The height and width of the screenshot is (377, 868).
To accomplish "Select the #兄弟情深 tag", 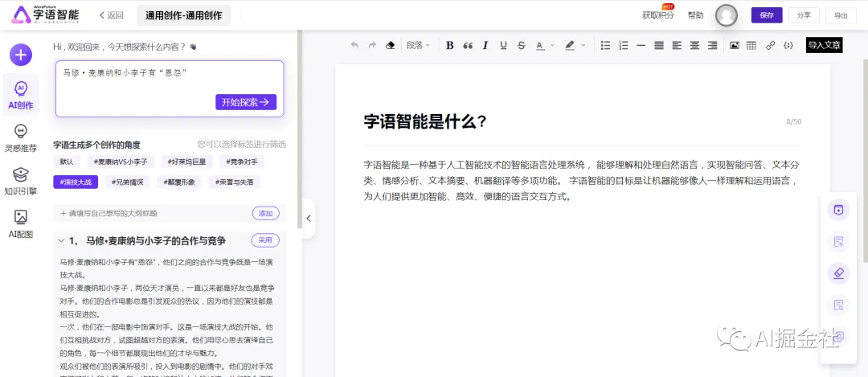I will 127,182.
